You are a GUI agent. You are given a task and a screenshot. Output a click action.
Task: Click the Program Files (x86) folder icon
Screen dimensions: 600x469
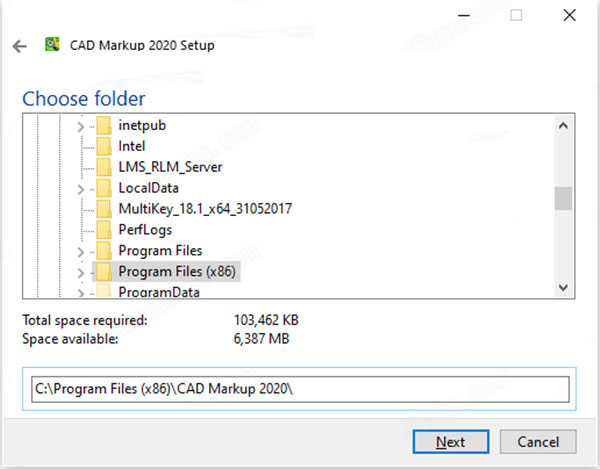click(104, 272)
